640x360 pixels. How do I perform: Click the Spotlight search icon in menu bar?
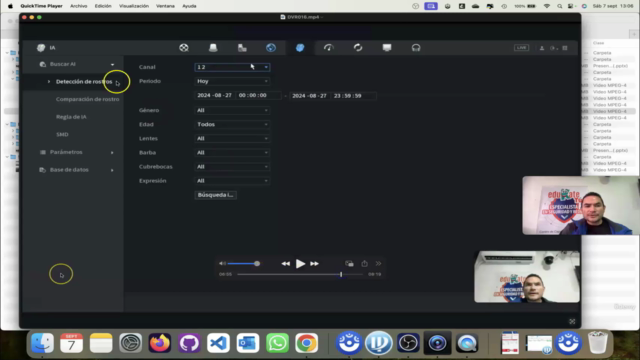(560, 6)
